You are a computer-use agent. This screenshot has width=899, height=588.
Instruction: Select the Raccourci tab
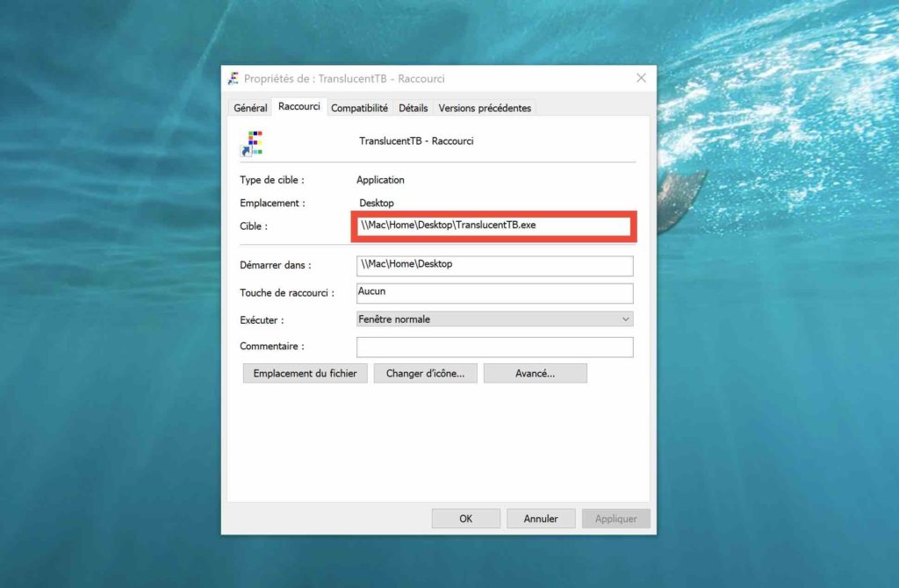tap(299, 107)
